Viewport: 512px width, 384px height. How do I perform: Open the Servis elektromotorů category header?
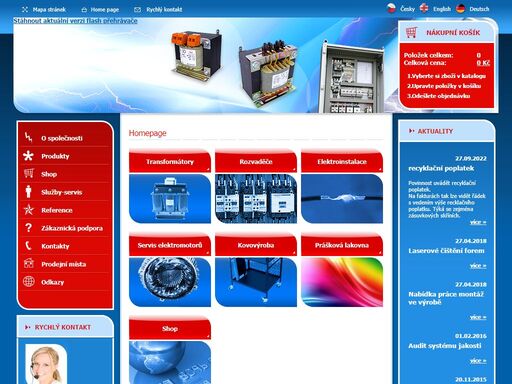tap(170, 245)
